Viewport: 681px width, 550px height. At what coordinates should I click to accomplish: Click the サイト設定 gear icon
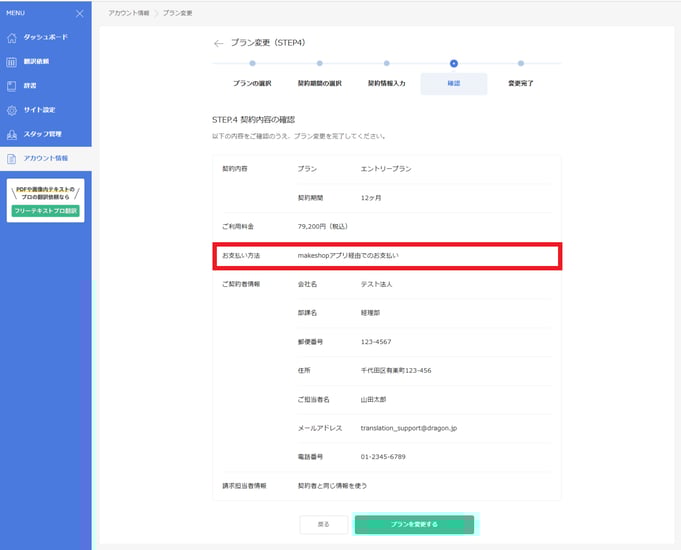(12, 110)
